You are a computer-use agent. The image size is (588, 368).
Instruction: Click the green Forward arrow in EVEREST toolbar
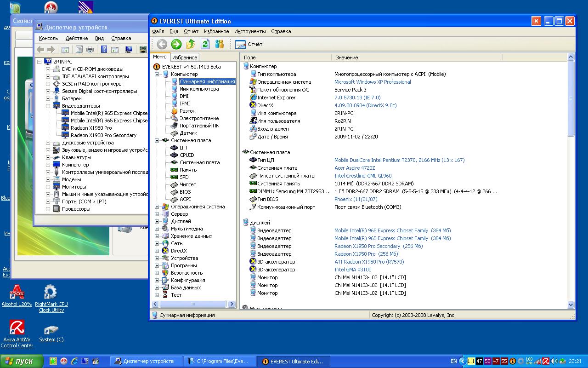176,44
